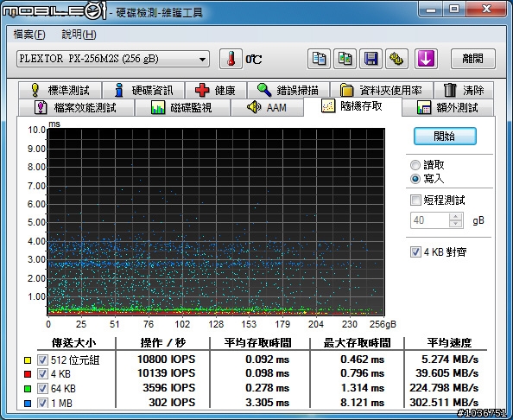Open the options gears icon
Image resolution: width=513 pixels, height=420 pixels.
(x=396, y=59)
